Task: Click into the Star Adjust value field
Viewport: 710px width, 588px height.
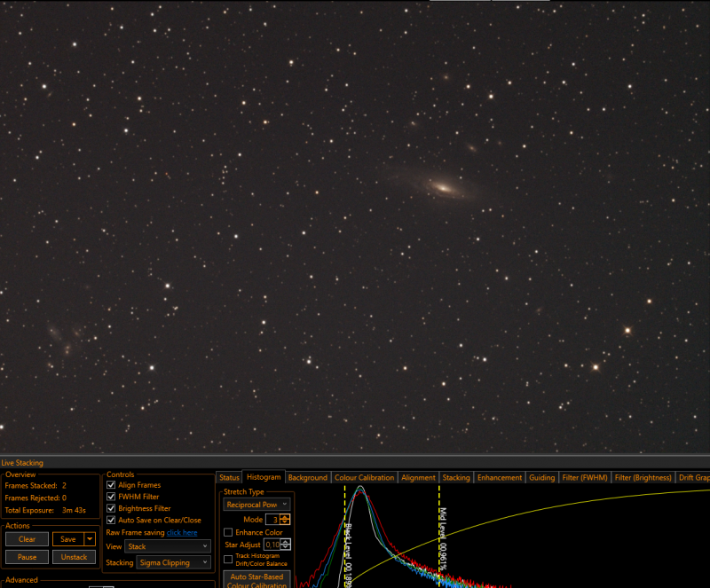Action: pyautogui.click(x=272, y=545)
